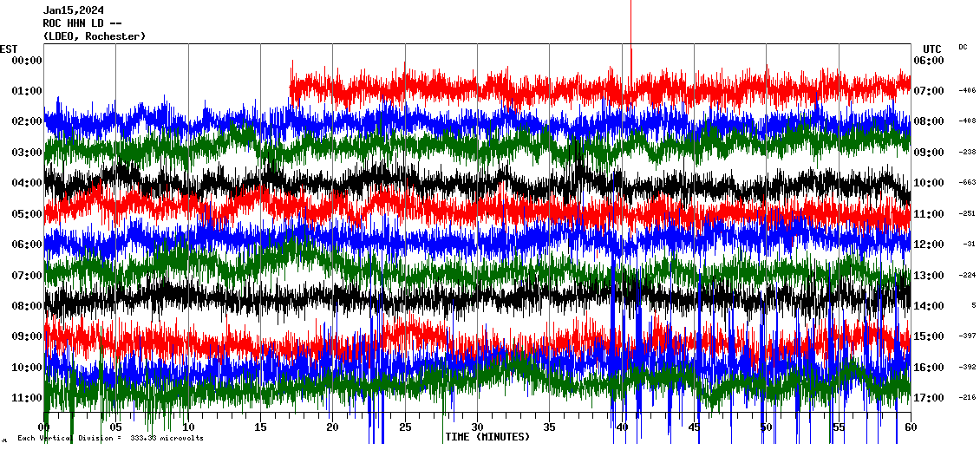The width and height of the screenshot is (980, 450).
Task: Select the DC column header
Action: pos(963,47)
